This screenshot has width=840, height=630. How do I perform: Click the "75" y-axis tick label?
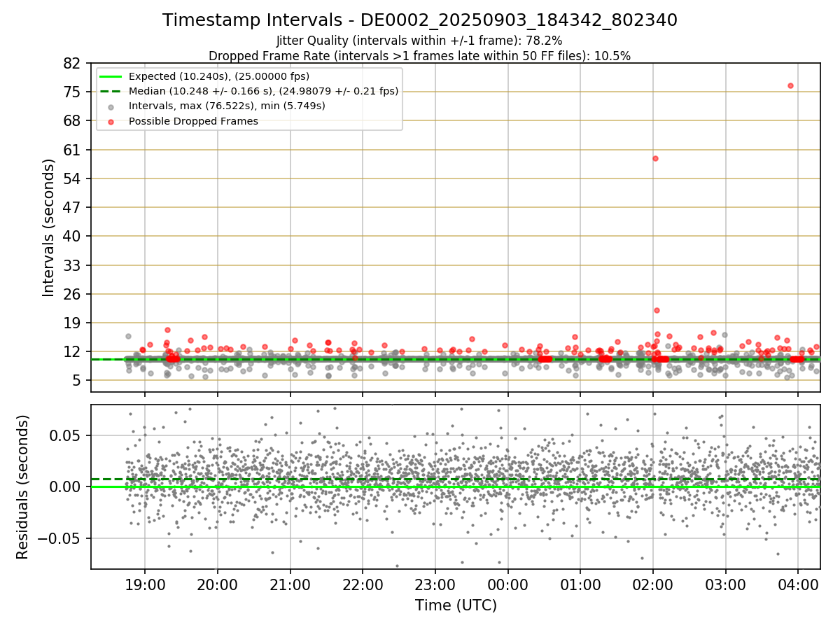coord(73,92)
